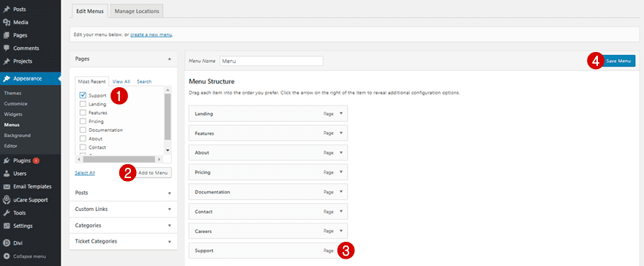The image size is (644, 266).
Task: Check the About page checkbox
Action: coord(83,138)
